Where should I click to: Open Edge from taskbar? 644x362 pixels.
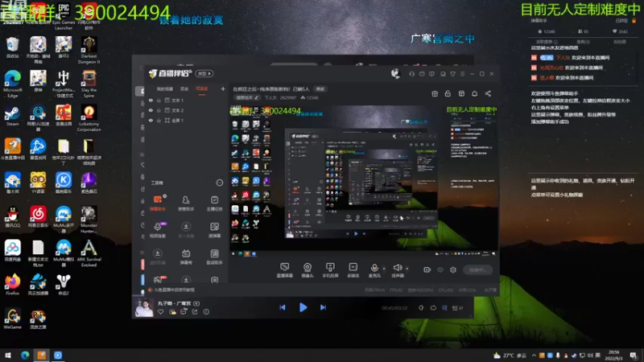pyautogui.click(x=25, y=355)
